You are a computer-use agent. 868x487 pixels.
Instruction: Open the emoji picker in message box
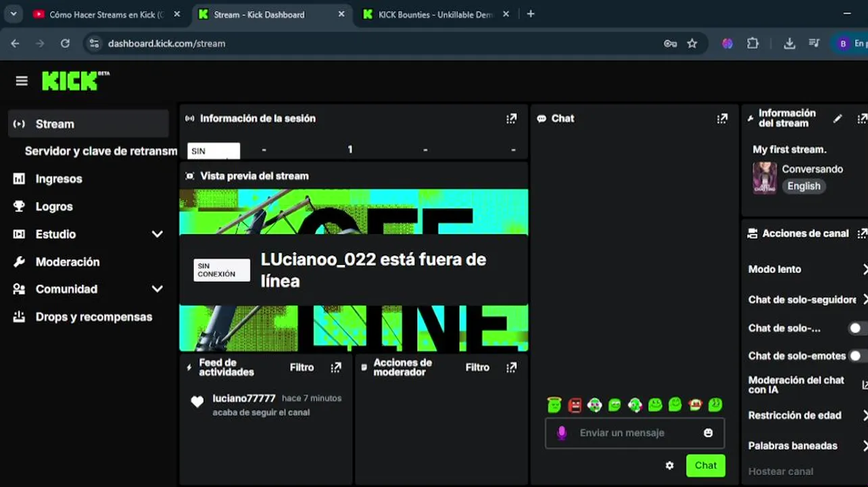(x=708, y=433)
